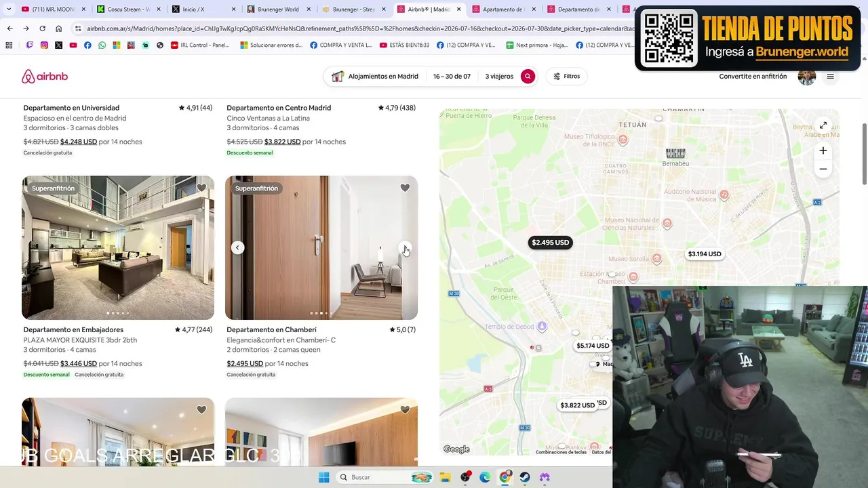Click the profile avatar in Airbnb header
The height and width of the screenshot is (488, 868).
pos(807,77)
